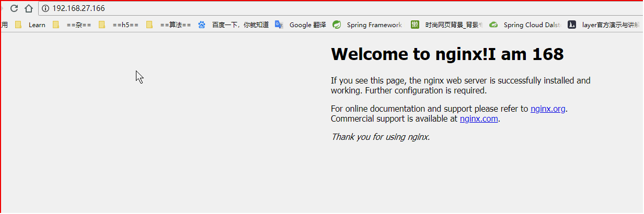Reload the page with the refresh icon
Image resolution: width=644 pixels, height=214 pixels.
tap(14, 8)
